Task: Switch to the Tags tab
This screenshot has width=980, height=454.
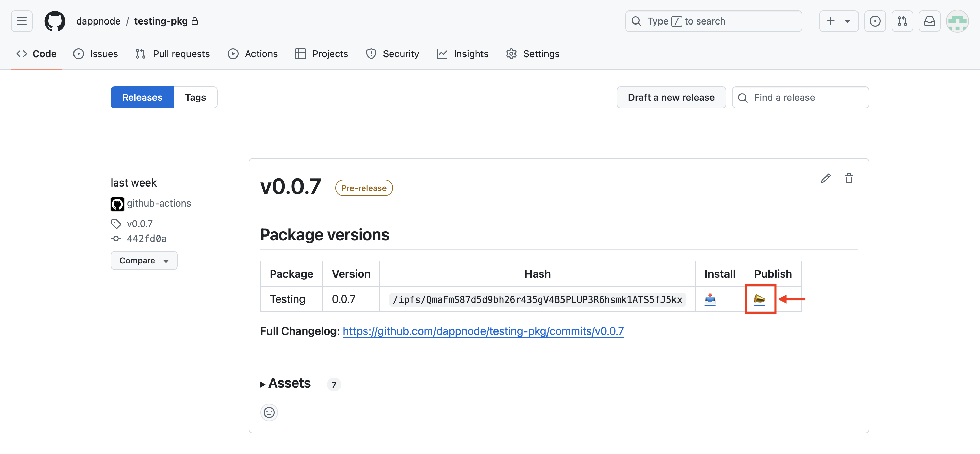Action: click(195, 97)
